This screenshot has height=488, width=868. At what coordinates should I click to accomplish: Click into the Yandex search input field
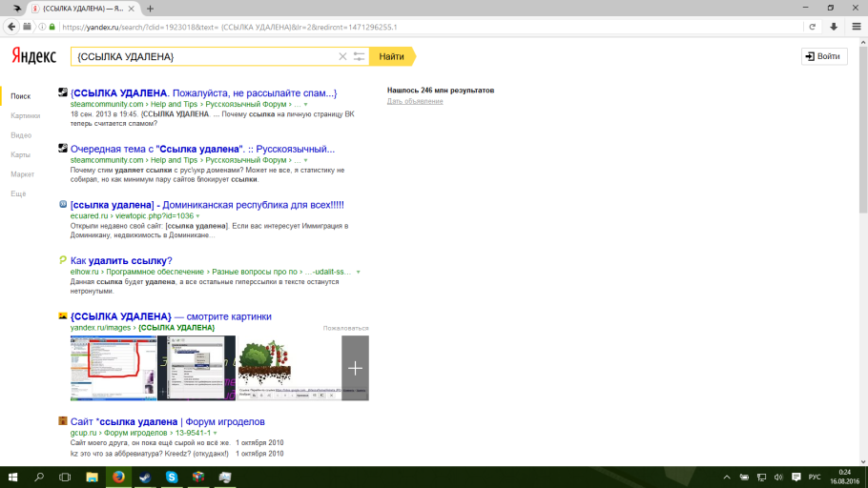(200, 57)
